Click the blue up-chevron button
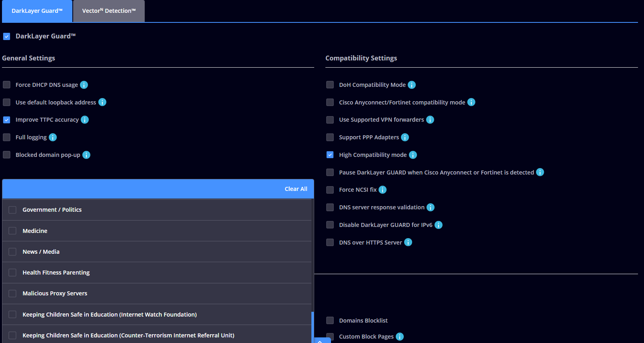Image resolution: width=644 pixels, height=343 pixels. [x=320, y=341]
